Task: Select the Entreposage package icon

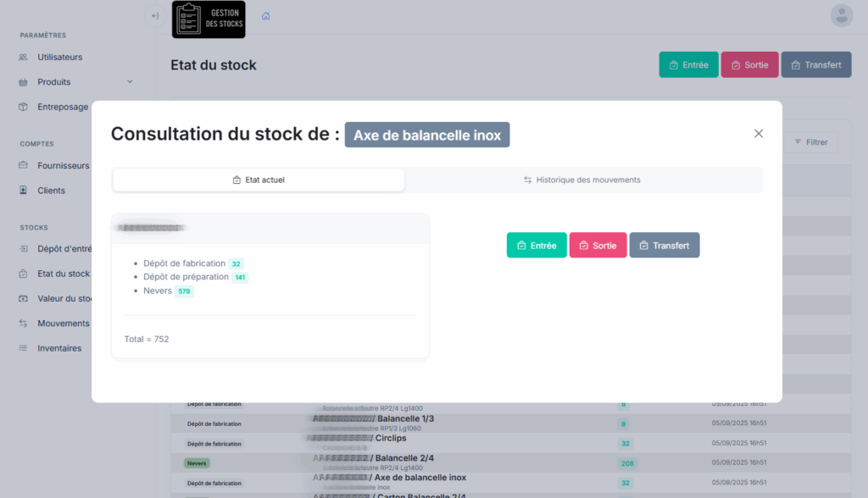Action: click(x=24, y=106)
